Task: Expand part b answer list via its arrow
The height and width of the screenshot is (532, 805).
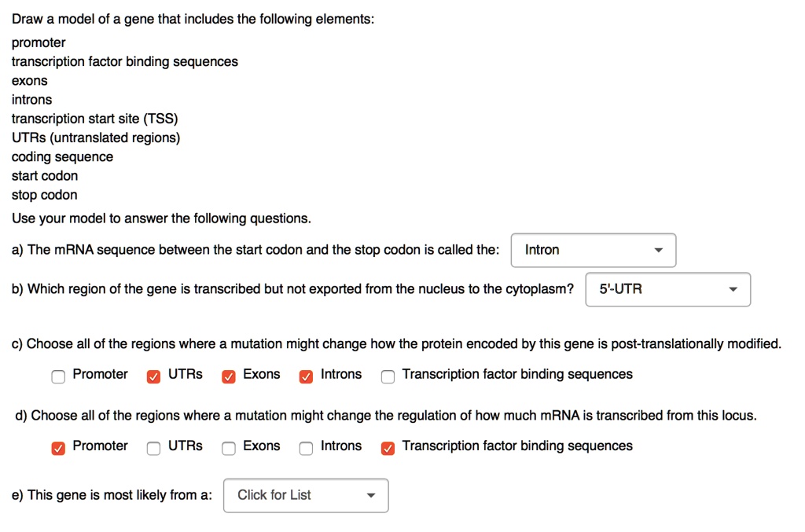Action: pyautogui.click(x=733, y=289)
